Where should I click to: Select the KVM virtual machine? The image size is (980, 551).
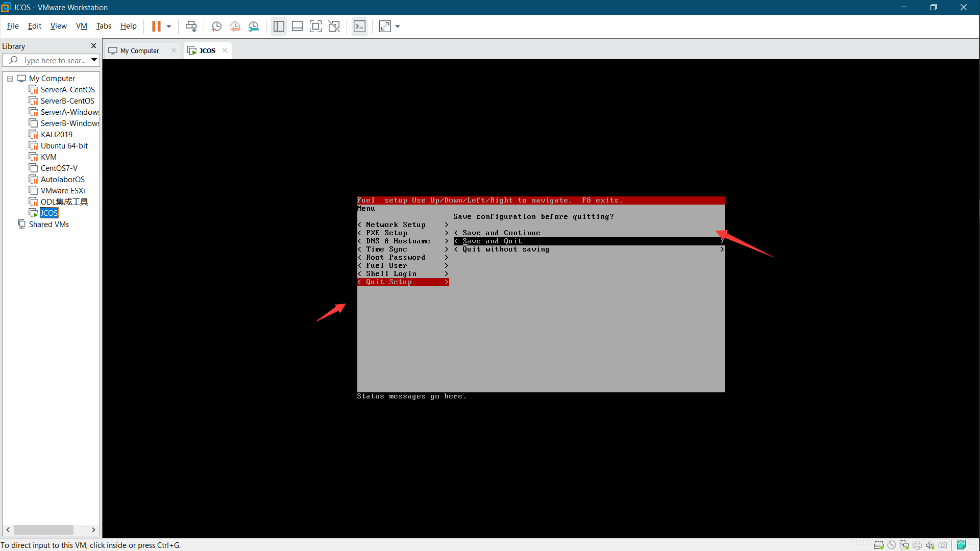click(x=48, y=157)
